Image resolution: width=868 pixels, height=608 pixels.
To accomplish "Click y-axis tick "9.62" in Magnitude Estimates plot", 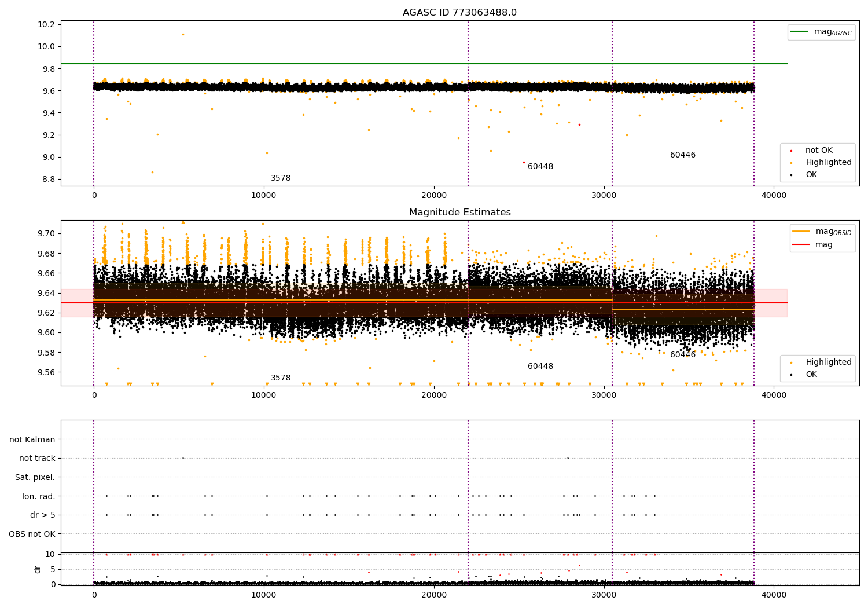I will [x=46, y=313].
